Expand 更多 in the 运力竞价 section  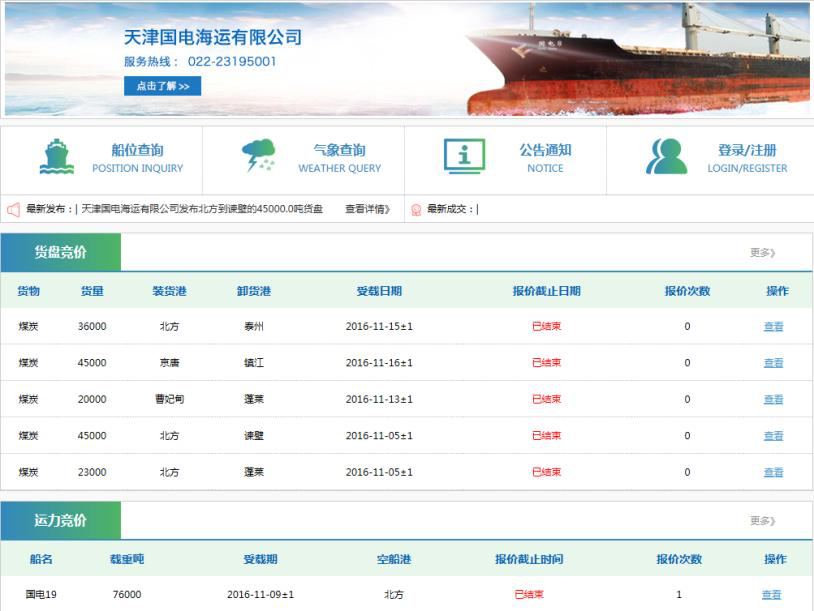coord(762,521)
